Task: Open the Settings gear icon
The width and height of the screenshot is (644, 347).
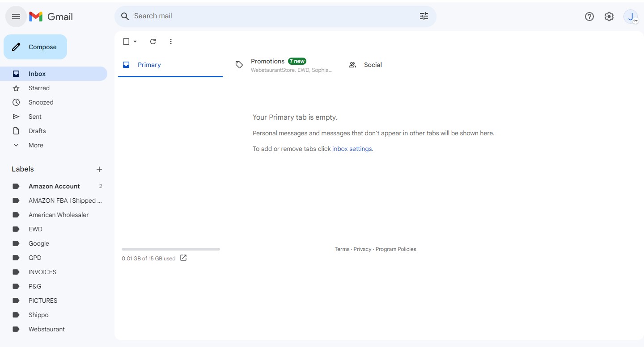Action: [x=609, y=17]
